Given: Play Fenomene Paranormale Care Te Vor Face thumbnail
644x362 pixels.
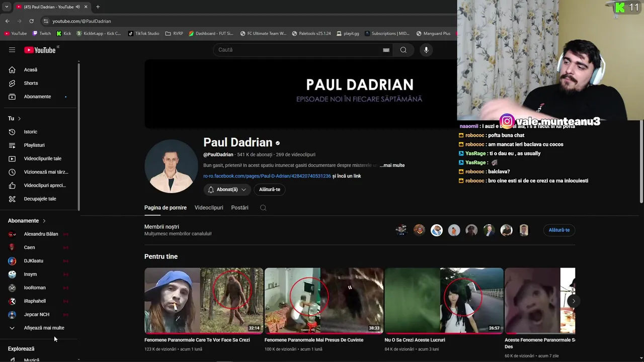Looking at the screenshot, I should [204, 301].
